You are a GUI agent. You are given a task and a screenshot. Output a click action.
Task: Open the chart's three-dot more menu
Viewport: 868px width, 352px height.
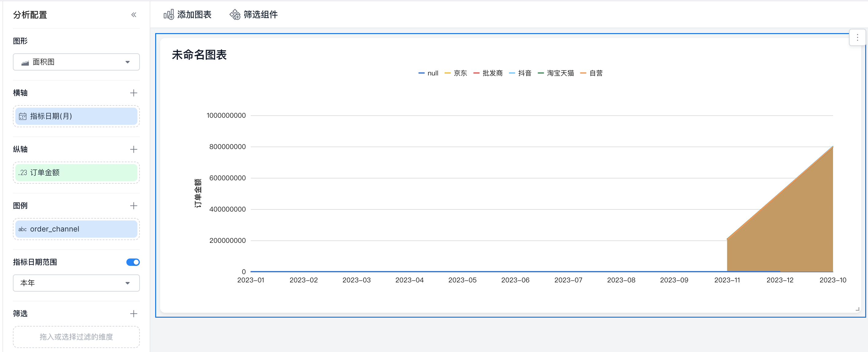(x=857, y=38)
